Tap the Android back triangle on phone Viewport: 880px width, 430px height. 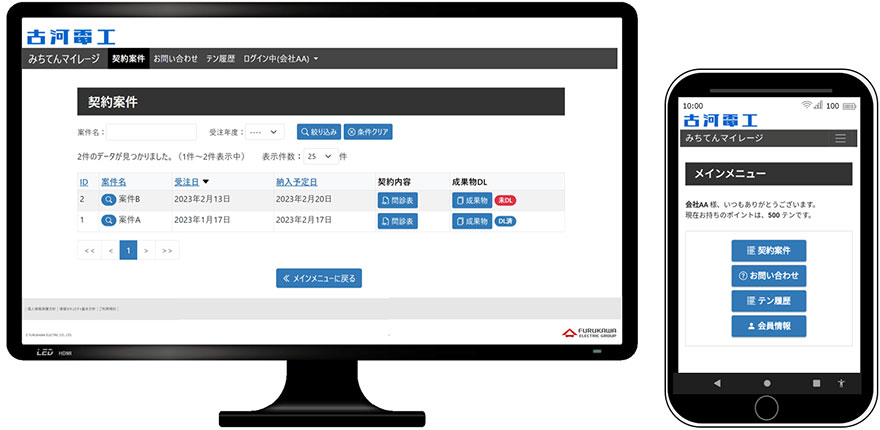[717, 383]
